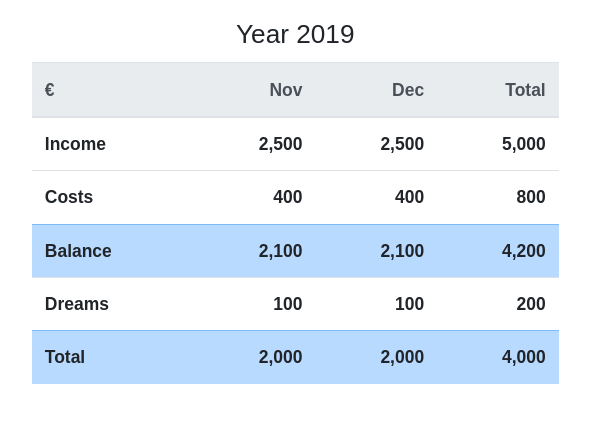Click Income value for Nov
This screenshot has width=592, height=421.
click(280, 144)
